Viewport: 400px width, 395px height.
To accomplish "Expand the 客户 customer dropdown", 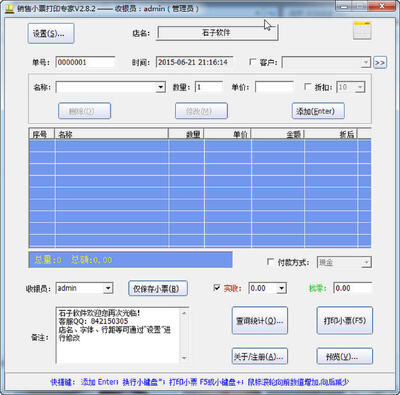I will tap(366, 62).
